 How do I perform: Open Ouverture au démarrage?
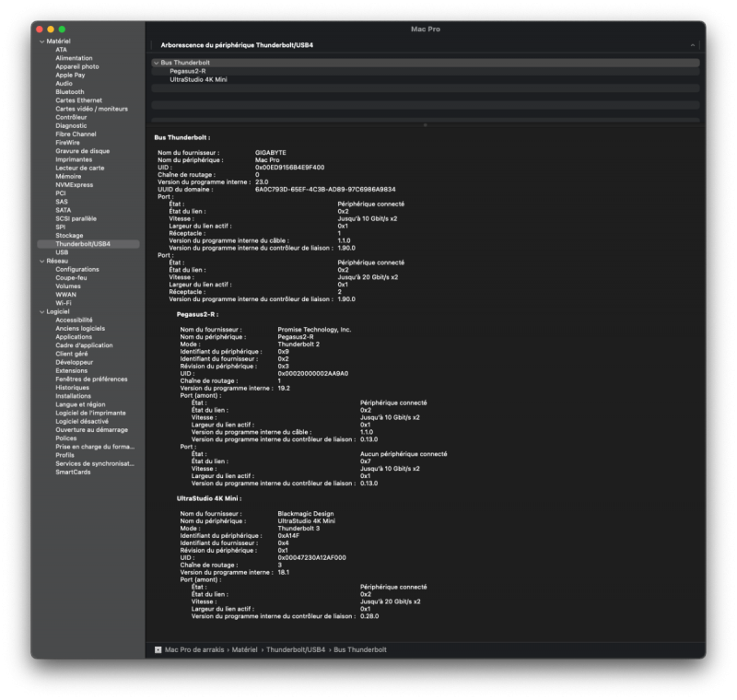coord(91,430)
